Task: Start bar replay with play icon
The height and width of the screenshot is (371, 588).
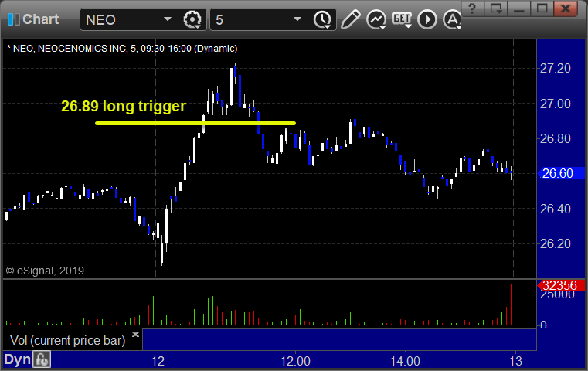Action: point(427,19)
